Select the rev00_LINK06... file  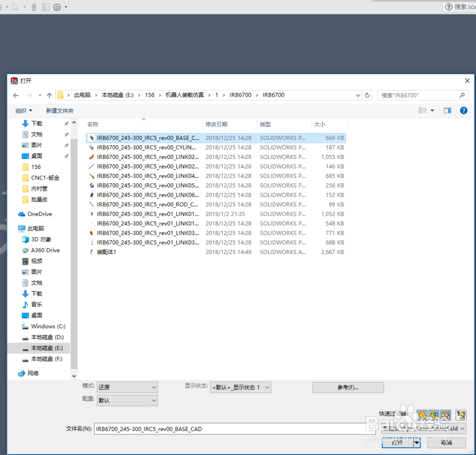[x=216, y=195]
